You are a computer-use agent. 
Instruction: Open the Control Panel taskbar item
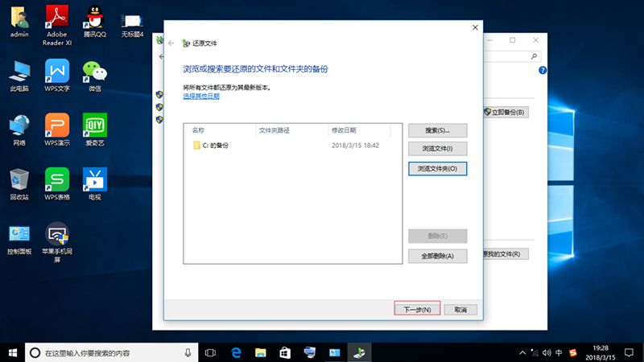pos(334,352)
